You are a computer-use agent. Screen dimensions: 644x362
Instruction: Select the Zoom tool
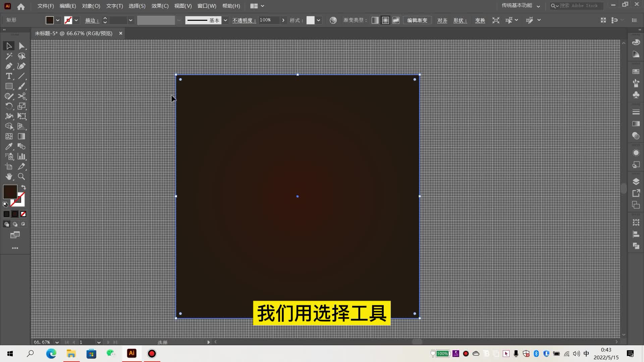(21, 177)
